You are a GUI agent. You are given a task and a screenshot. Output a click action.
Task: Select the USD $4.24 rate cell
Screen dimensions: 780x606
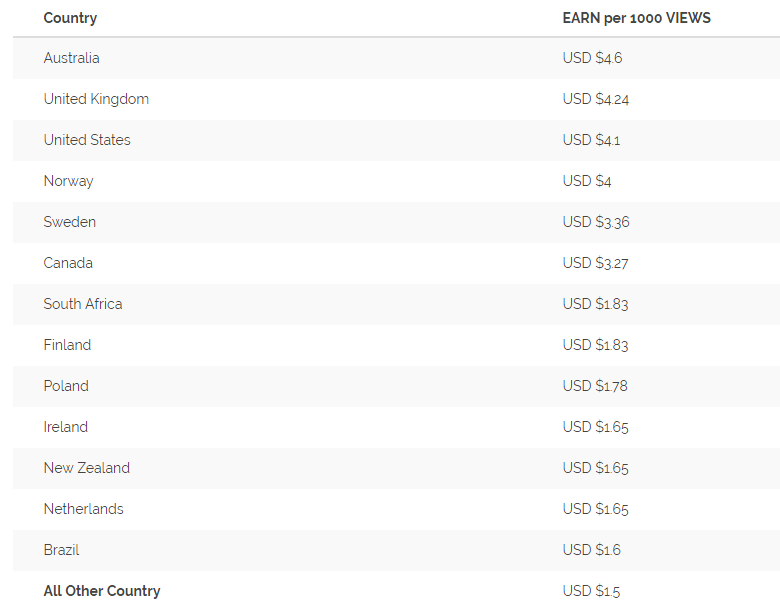tap(595, 99)
